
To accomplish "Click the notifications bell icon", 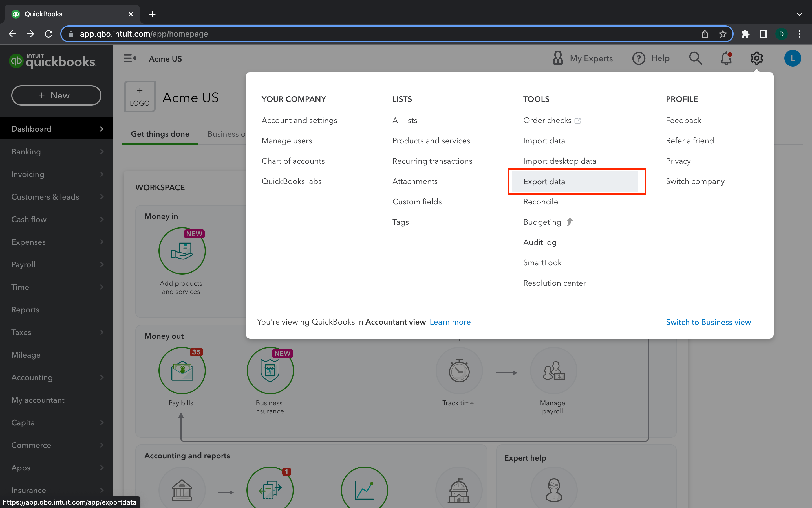I will 726,58.
